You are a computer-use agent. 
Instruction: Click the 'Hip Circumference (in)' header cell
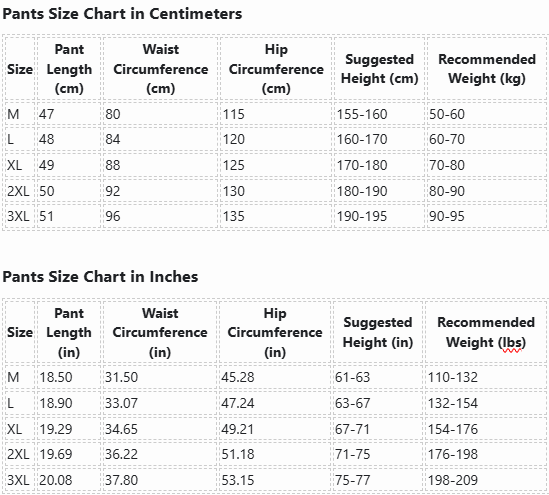pos(275,332)
